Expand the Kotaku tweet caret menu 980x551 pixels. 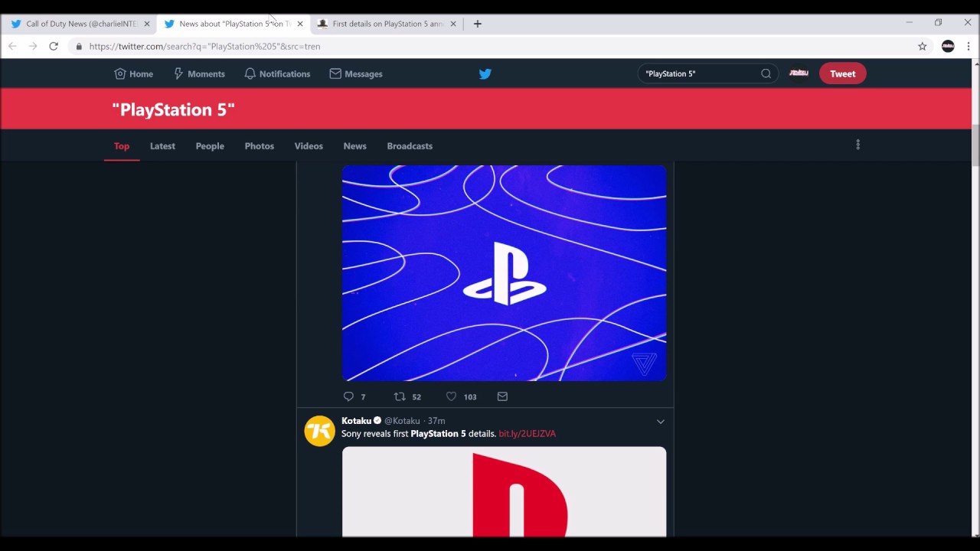click(660, 421)
